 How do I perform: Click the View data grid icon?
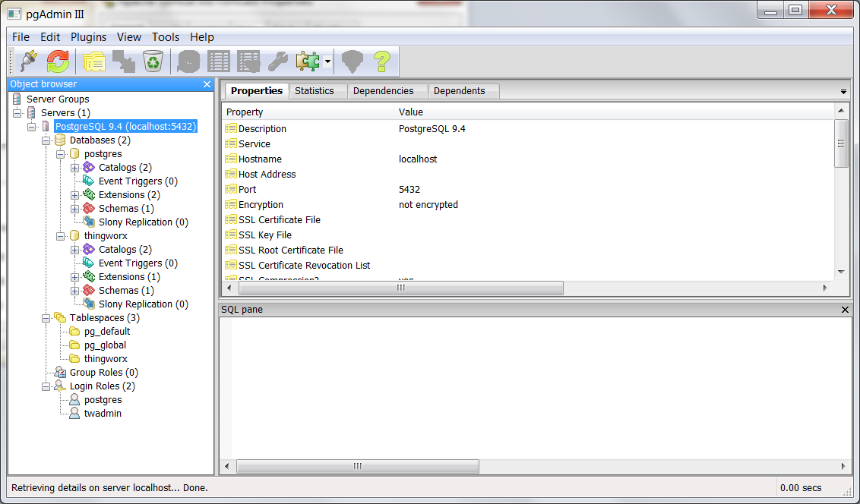[218, 61]
